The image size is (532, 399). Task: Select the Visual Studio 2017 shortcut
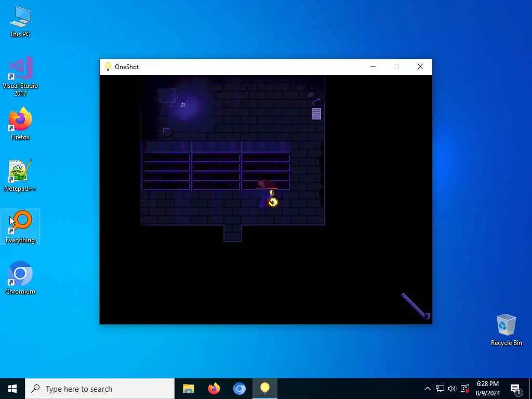click(x=20, y=76)
